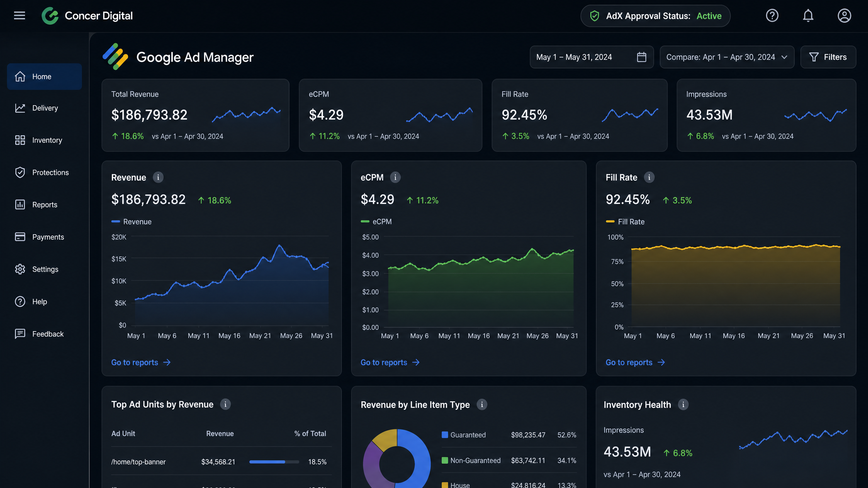Viewport: 868px width, 488px height.
Task: Select the Delivery menu item
Action: click(44, 108)
